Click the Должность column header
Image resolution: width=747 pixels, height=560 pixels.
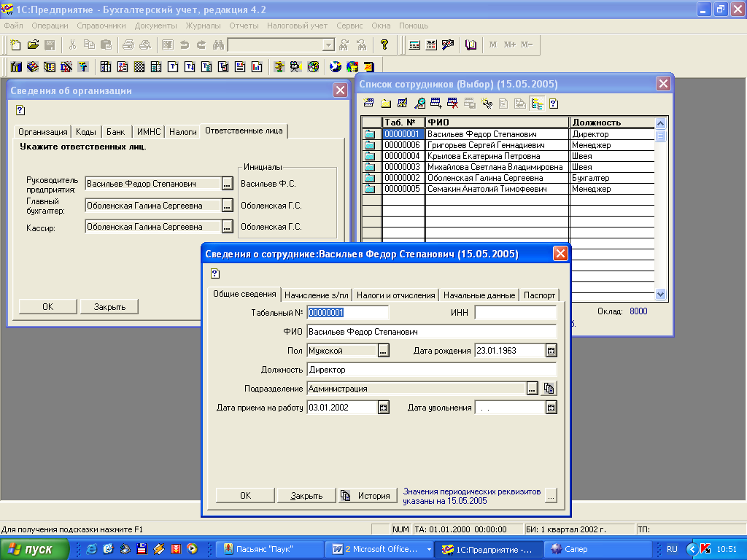[x=612, y=122]
